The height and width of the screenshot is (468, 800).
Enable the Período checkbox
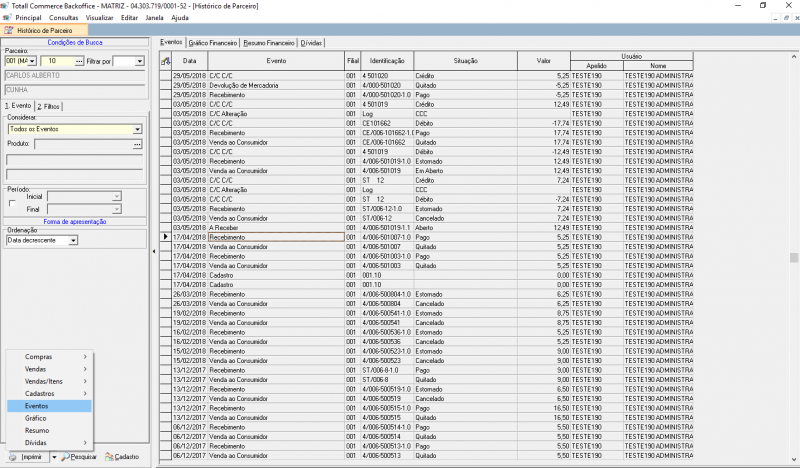pyautogui.click(x=11, y=203)
